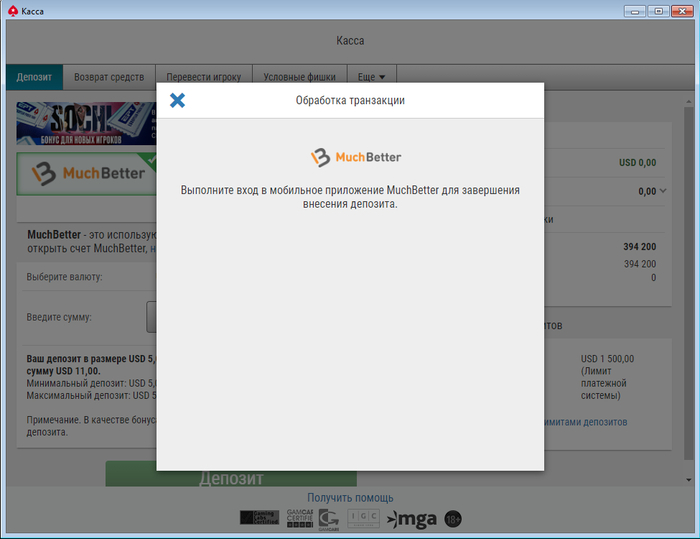Click the USD 0,00 balance value
The width and height of the screenshot is (700, 539).
point(638,163)
